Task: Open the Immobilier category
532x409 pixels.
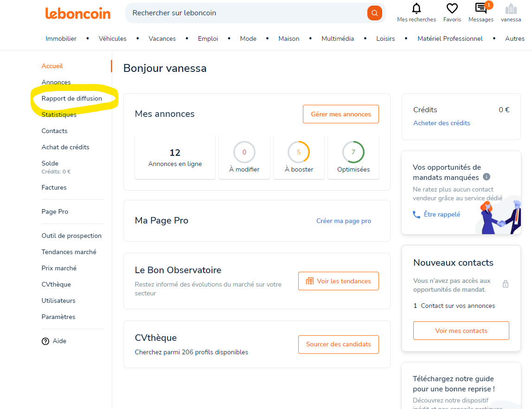Action: click(61, 38)
